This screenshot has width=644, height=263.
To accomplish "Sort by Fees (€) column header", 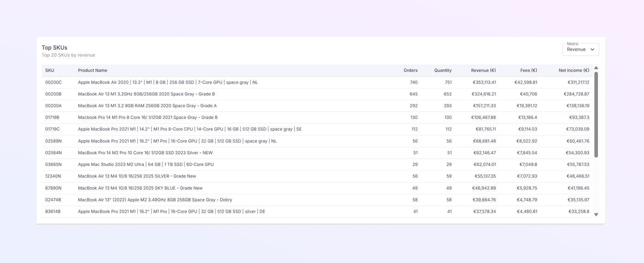I will (x=528, y=71).
